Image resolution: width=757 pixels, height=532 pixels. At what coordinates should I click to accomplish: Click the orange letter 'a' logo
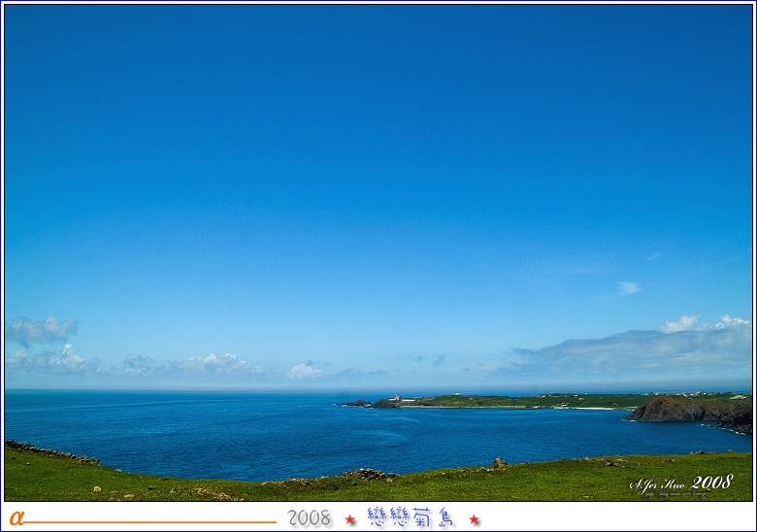click(16, 518)
